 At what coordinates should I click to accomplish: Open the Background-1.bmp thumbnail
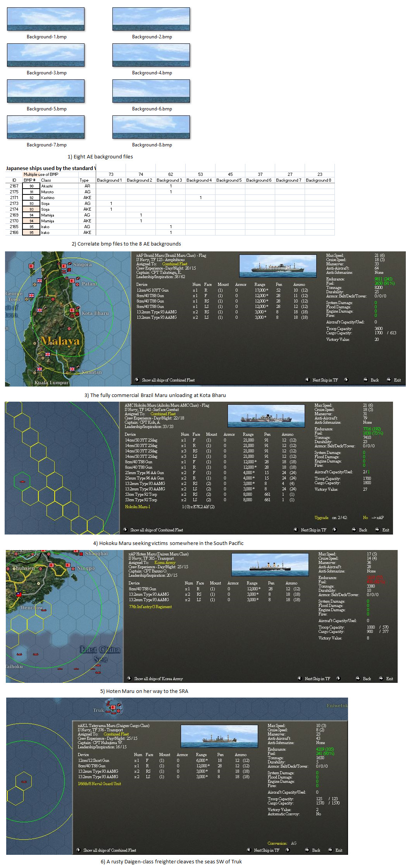46,19
